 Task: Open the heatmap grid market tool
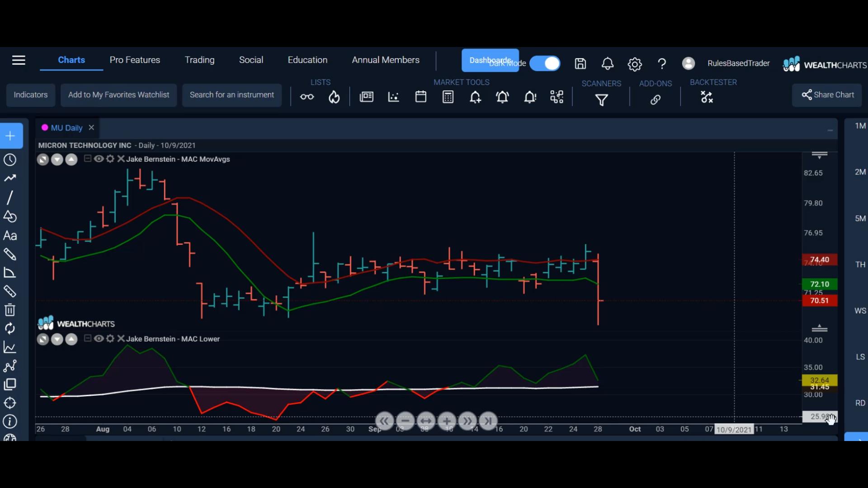(557, 97)
